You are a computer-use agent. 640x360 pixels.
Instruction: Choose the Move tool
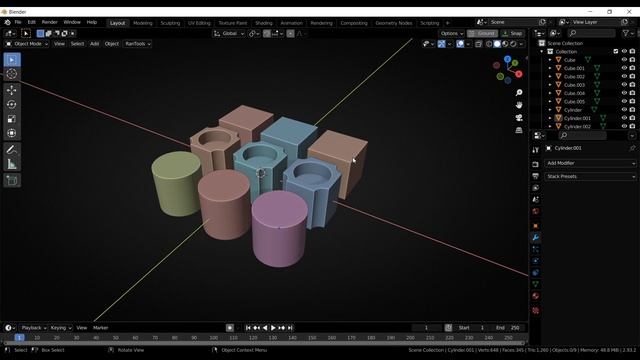[x=12, y=90]
